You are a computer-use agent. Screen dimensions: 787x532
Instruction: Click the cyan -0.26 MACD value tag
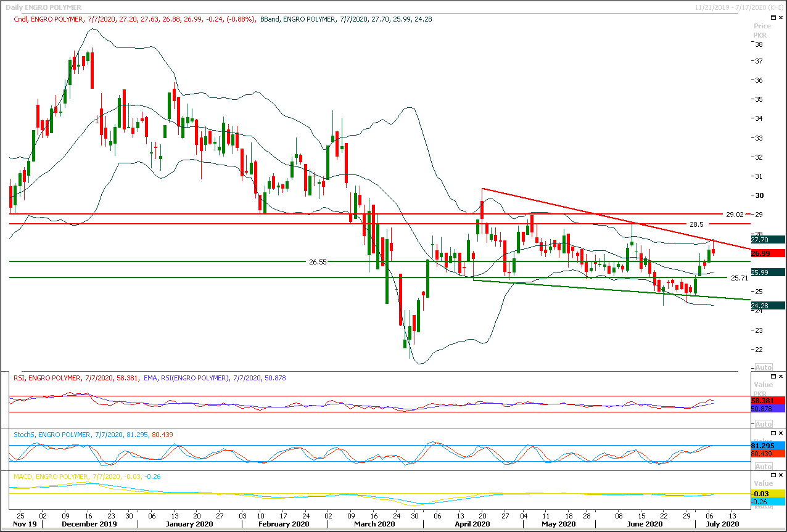click(x=767, y=502)
